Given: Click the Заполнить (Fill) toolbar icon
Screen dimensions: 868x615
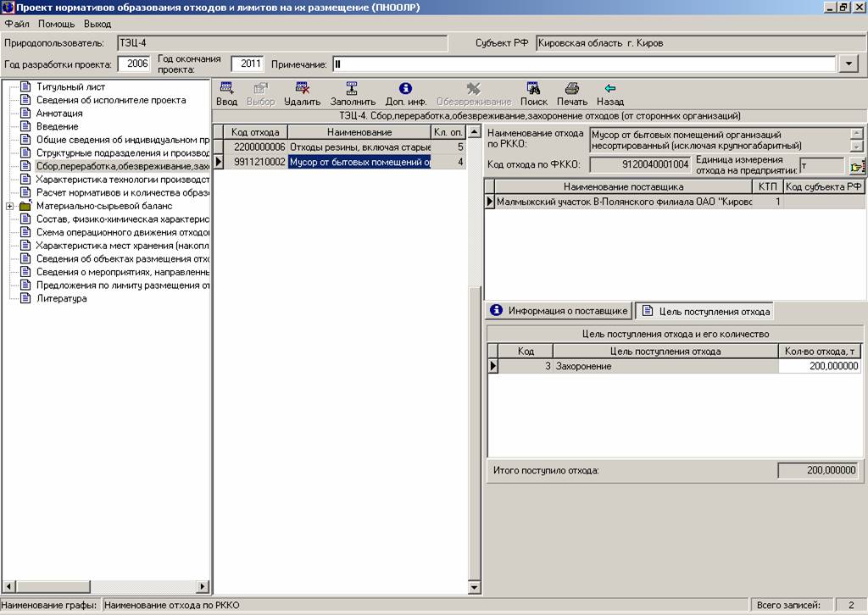Looking at the screenshot, I should pyautogui.click(x=353, y=89).
